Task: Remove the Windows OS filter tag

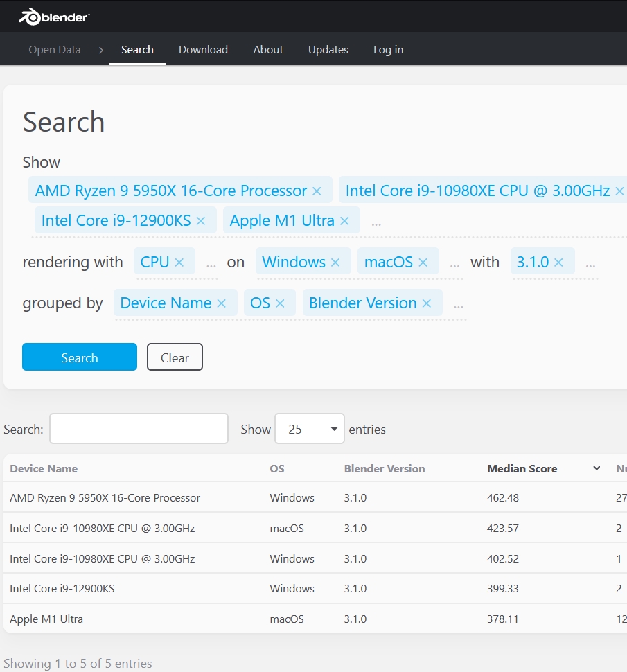Action: tap(335, 263)
